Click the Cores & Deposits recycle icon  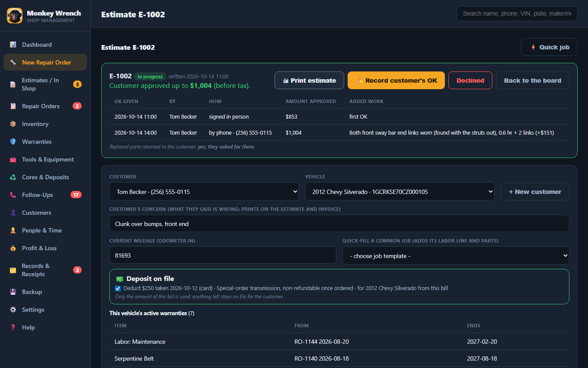(x=13, y=177)
